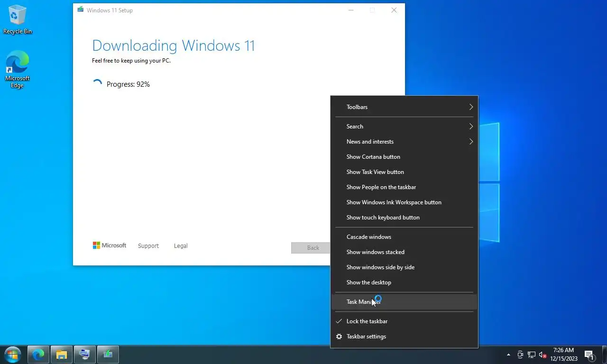Toggle Show People on the taskbar
Screen dimensions: 607x364
(x=404, y=187)
